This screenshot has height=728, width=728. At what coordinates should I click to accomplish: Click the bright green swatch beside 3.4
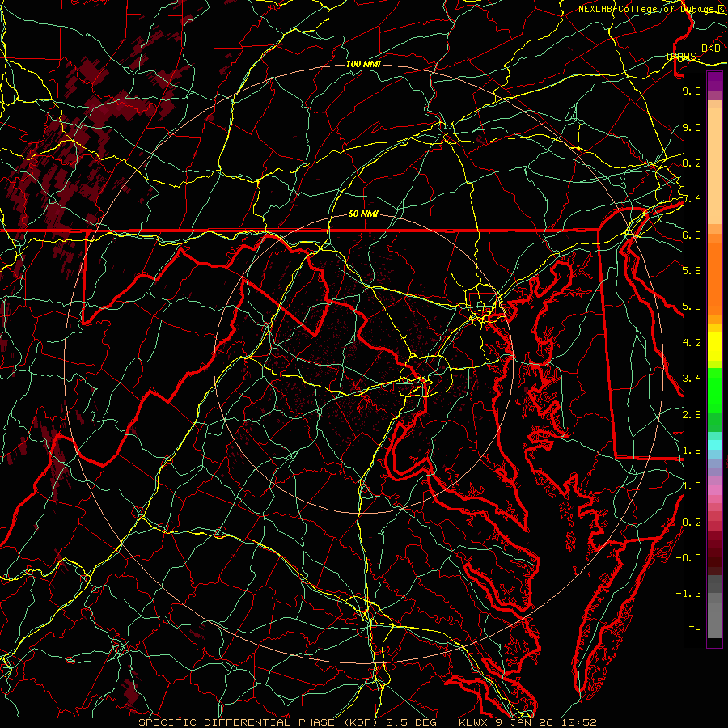click(x=714, y=391)
